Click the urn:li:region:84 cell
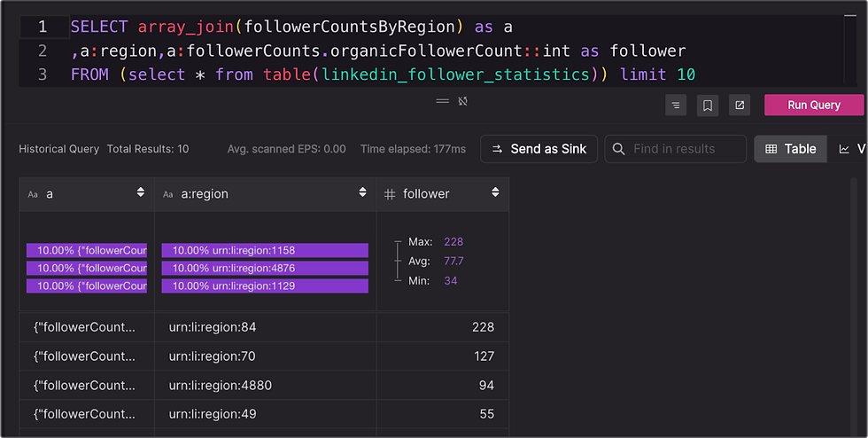Viewport: 868px width, 438px height. tap(265, 327)
